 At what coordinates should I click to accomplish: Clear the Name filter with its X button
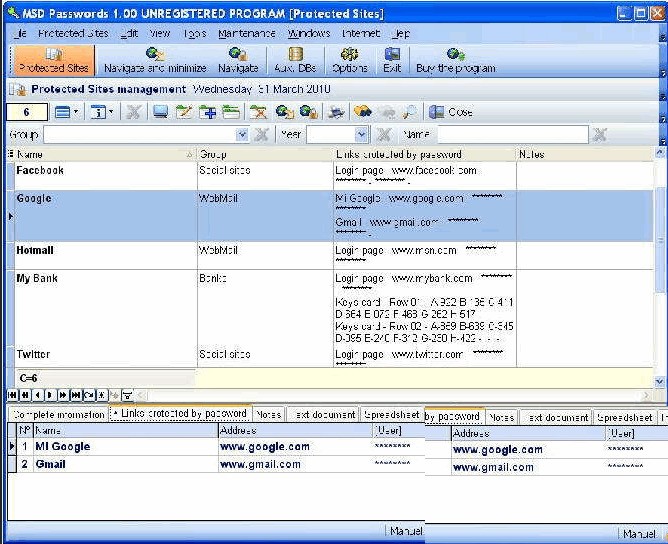coord(600,135)
